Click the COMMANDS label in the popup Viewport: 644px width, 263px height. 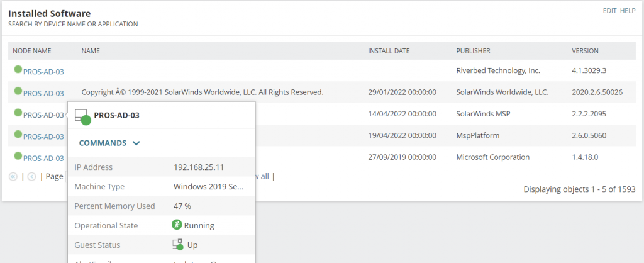pyautogui.click(x=103, y=143)
